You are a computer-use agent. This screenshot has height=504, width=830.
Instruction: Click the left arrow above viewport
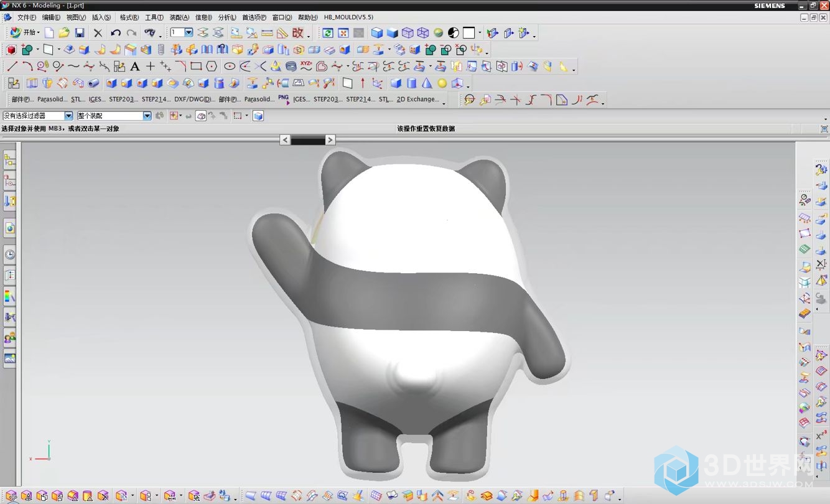pos(285,140)
